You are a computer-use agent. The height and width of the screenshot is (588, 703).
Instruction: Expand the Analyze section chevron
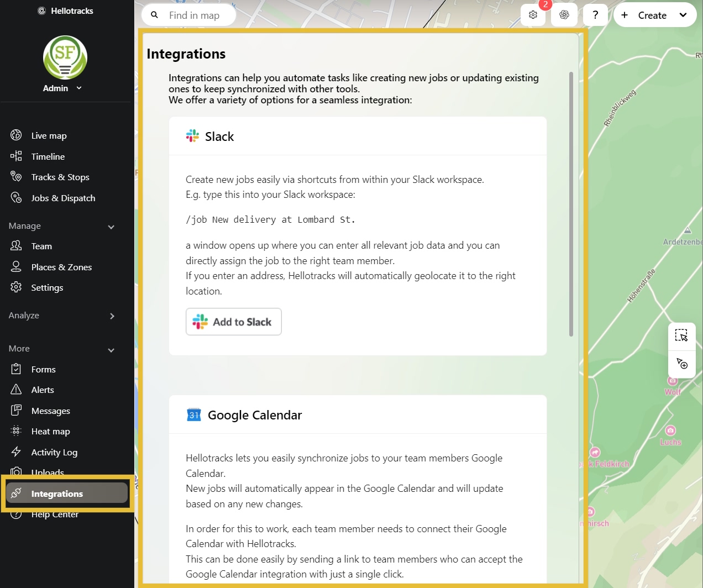pyautogui.click(x=112, y=316)
